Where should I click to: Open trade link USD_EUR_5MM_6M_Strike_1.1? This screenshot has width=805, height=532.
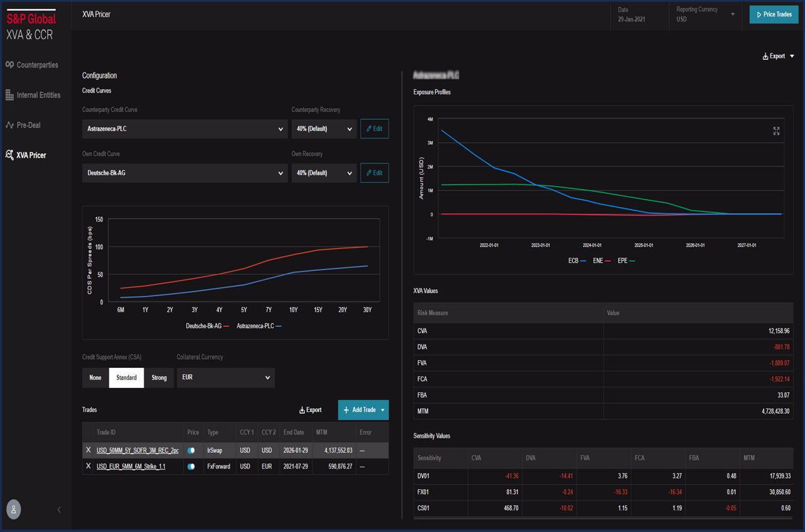131,467
